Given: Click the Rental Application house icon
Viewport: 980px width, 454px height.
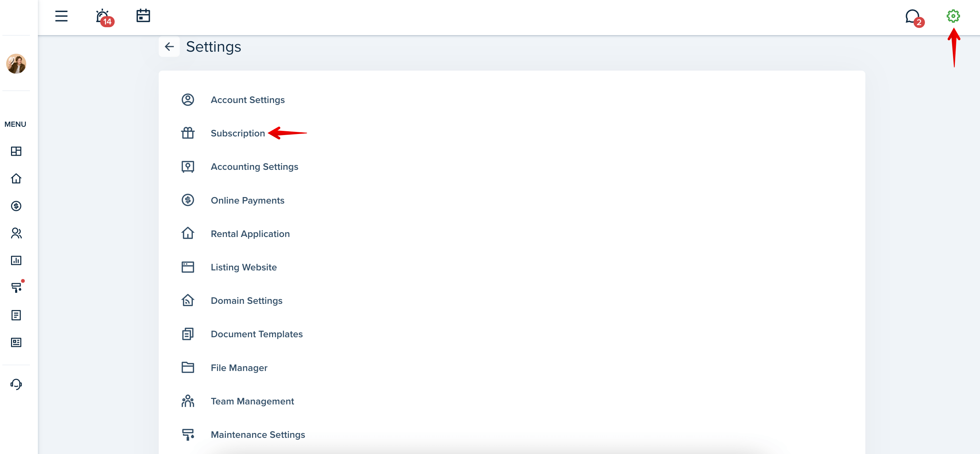Looking at the screenshot, I should pyautogui.click(x=188, y=233).
